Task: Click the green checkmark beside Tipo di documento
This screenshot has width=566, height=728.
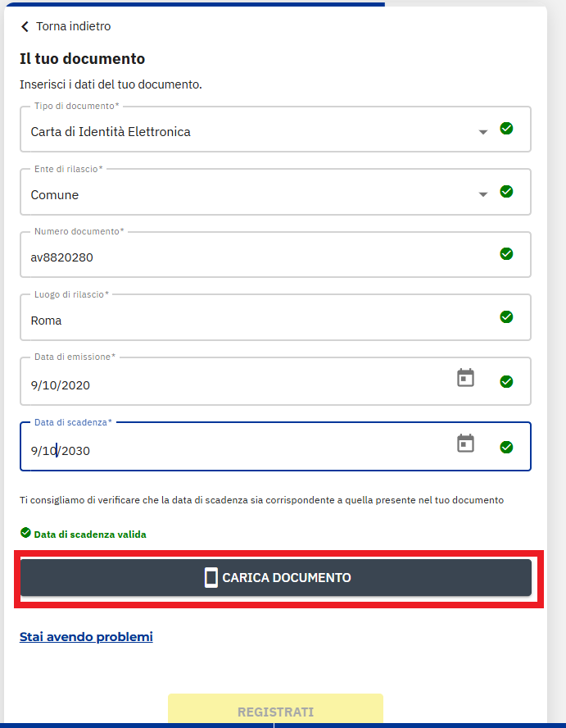Action: (506, 128)
